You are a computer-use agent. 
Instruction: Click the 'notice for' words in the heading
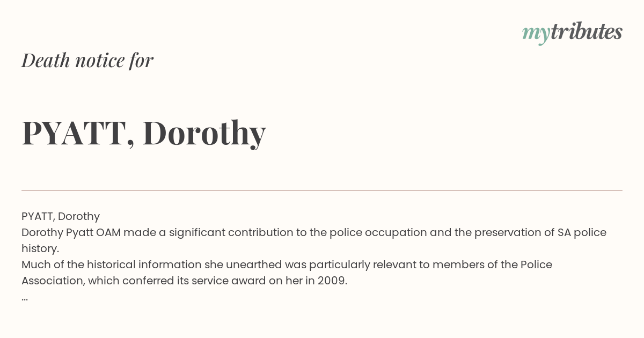pyautogui.click(x=114, y=60)
